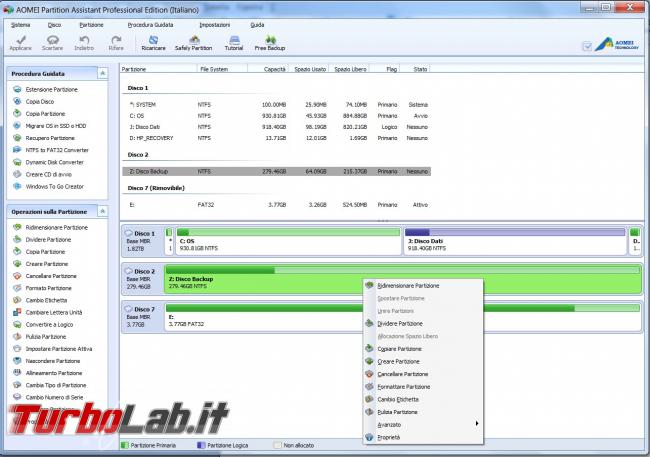Click Formato Partizione in the sidebar
650x457 pixels.
[49, 288]
